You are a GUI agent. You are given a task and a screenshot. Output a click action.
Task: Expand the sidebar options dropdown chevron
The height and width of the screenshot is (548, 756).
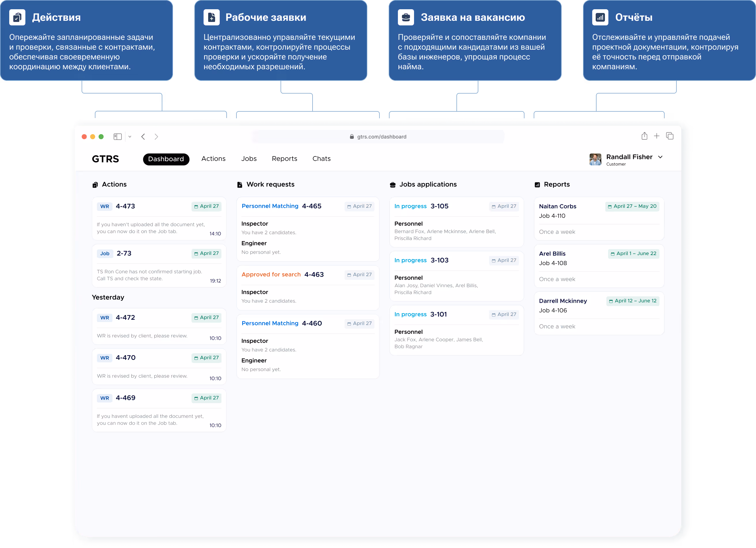click(x=130, y=137)
